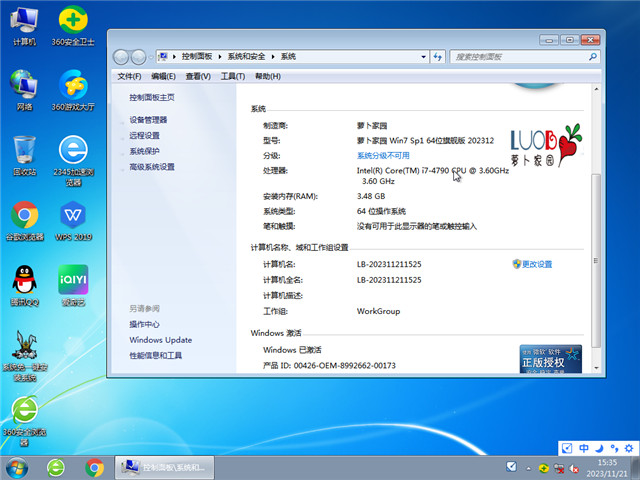Click the muted volume tray icon
The image size is (640, 480).
574,469
